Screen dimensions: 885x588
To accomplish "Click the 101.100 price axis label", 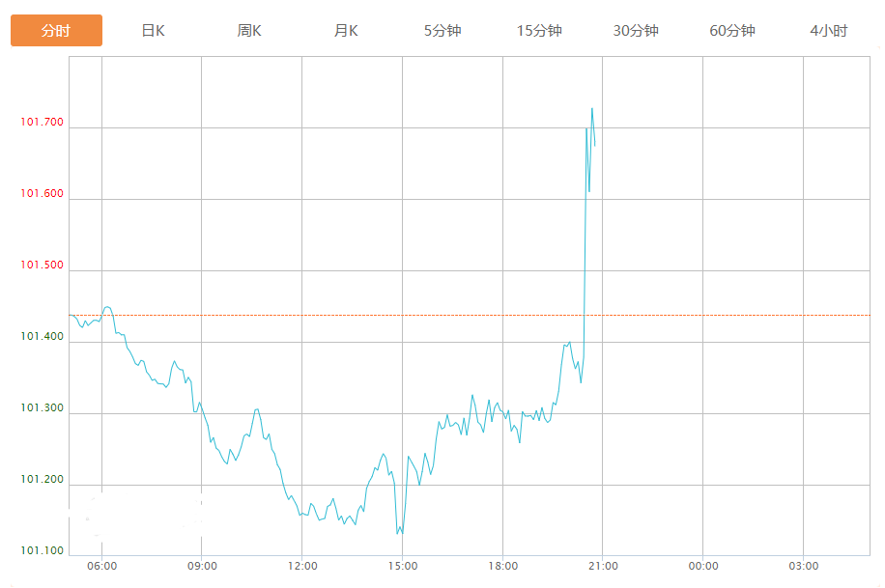I will point(42,551).
